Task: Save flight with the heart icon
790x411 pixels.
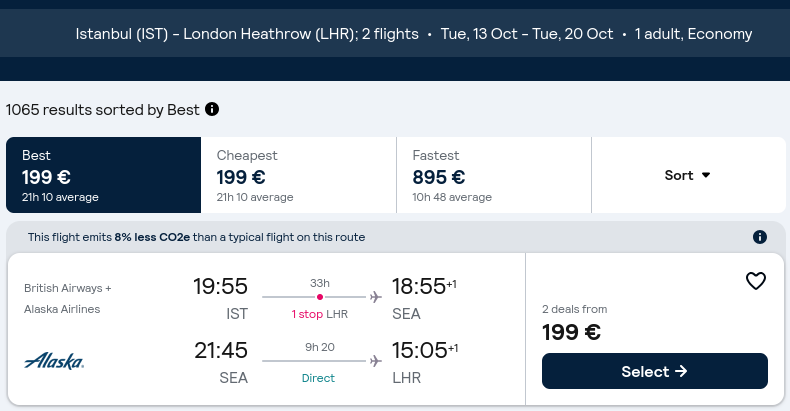Action: click(x=755, y=281)
